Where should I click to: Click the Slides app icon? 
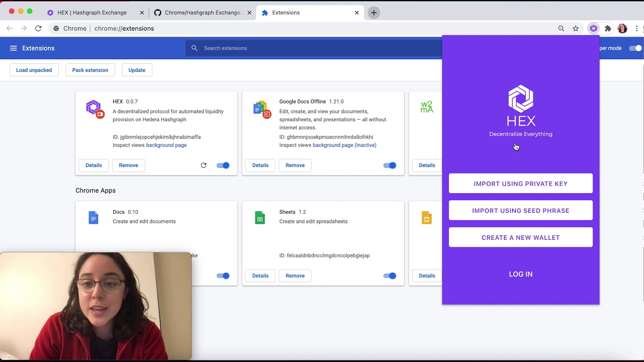pos(427,218)
